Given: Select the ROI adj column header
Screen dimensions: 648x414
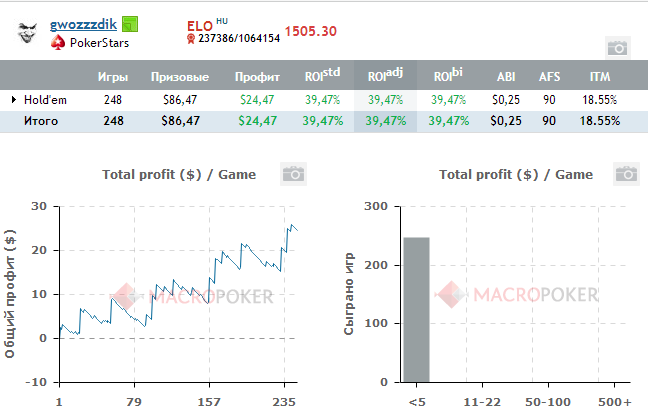Looking at the screenshot, I should [x=385, y=75].
